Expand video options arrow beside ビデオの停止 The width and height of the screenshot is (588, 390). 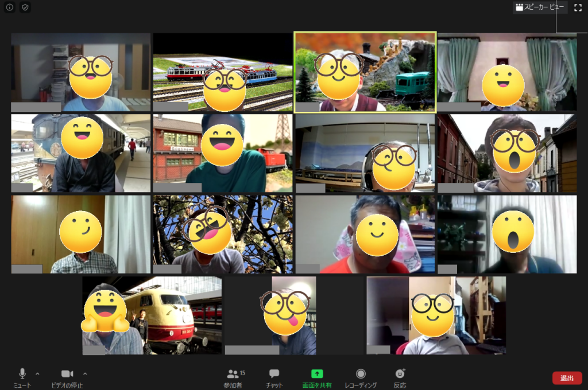[x=85, y=374]
